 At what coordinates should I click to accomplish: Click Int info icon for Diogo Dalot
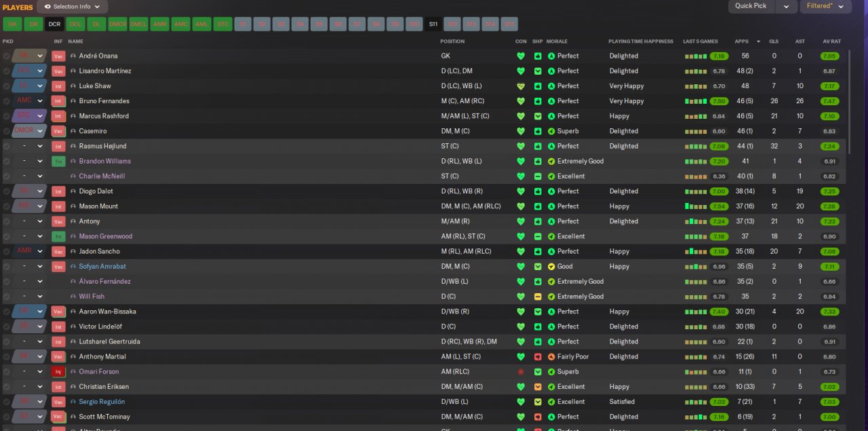58,191
